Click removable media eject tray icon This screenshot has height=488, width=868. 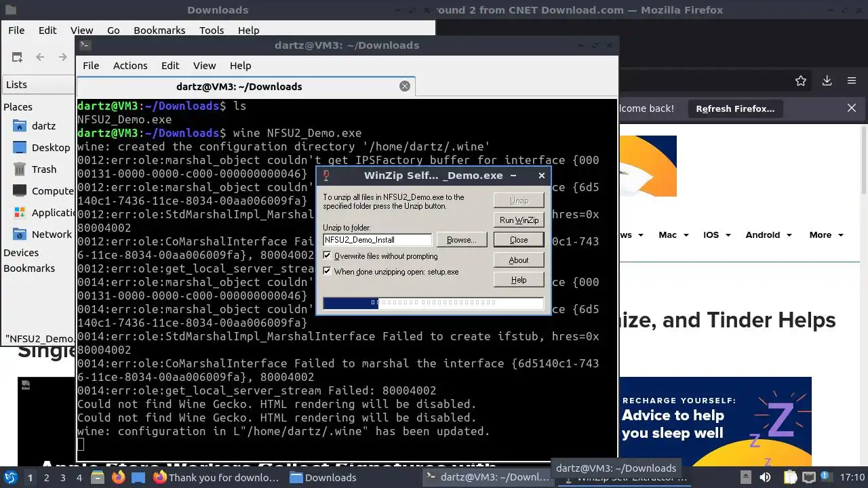745,477
